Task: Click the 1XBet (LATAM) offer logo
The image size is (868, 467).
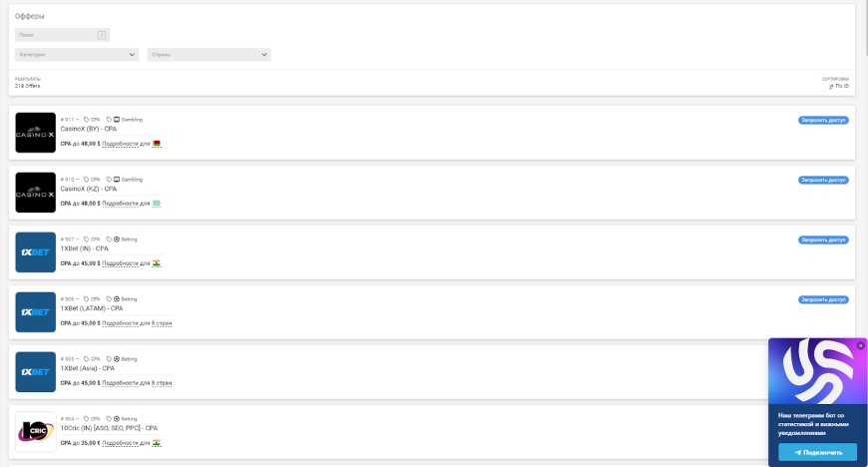Action: coord(36,312)
